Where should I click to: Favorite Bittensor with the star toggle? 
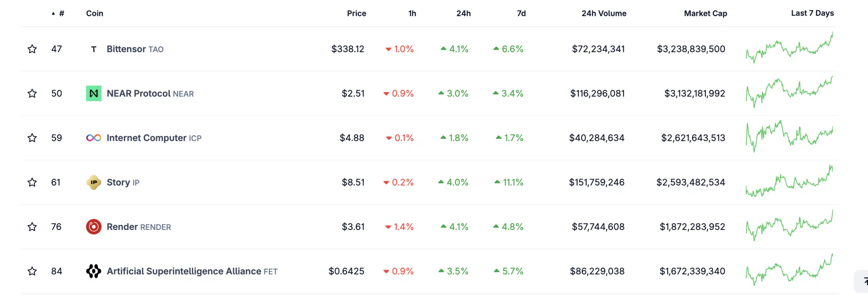coord(32,49)
